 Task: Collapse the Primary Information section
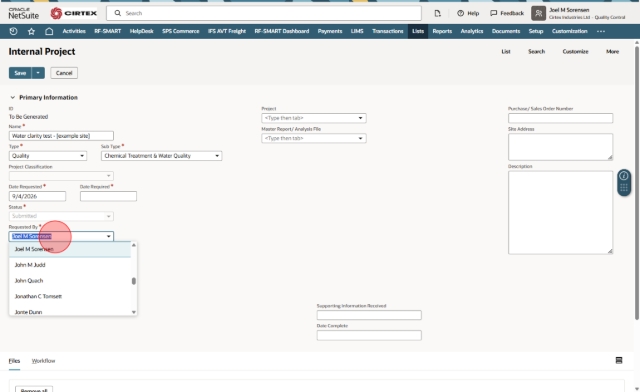pyautogui.click(x=13, y=97)
